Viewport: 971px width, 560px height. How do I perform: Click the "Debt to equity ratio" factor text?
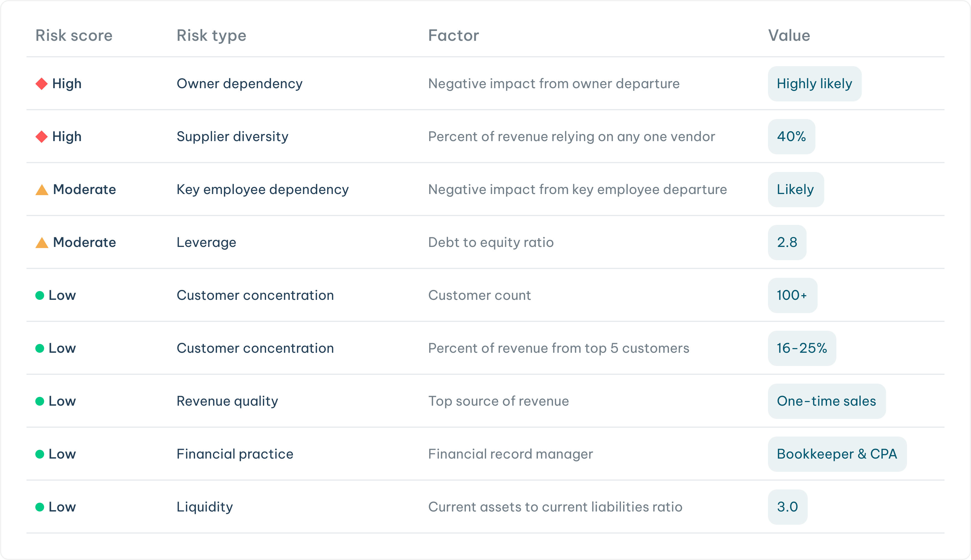tap(491, 242)
